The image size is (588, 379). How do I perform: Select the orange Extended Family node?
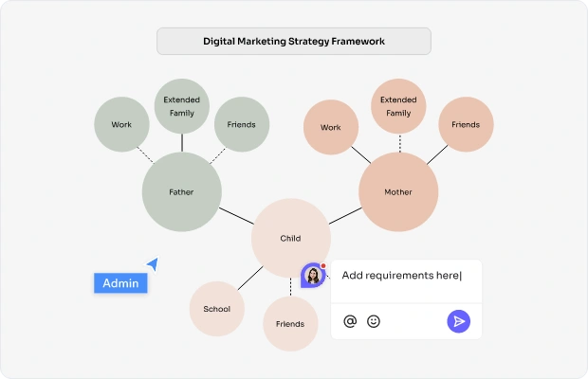[398, 106]
